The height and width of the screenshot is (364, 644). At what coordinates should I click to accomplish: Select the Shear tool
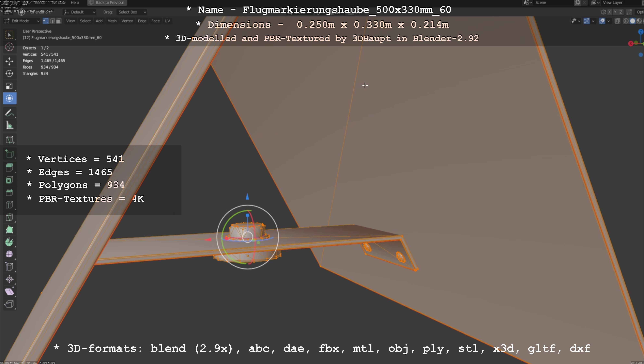click(9, 292)
